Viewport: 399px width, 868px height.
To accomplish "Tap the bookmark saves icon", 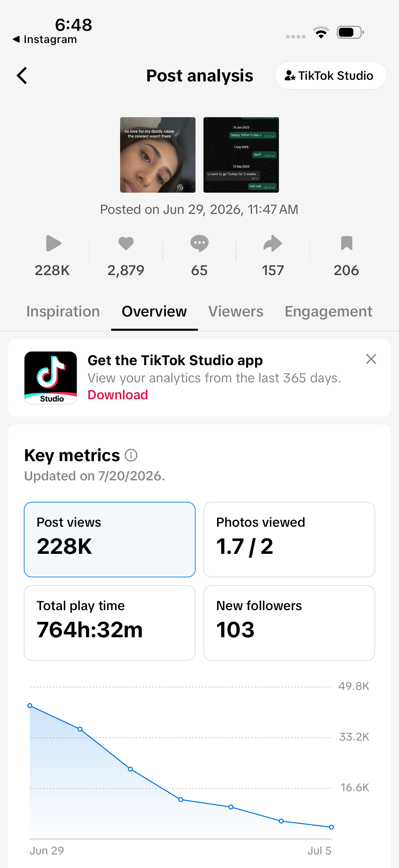I will (x=346, y=243).
